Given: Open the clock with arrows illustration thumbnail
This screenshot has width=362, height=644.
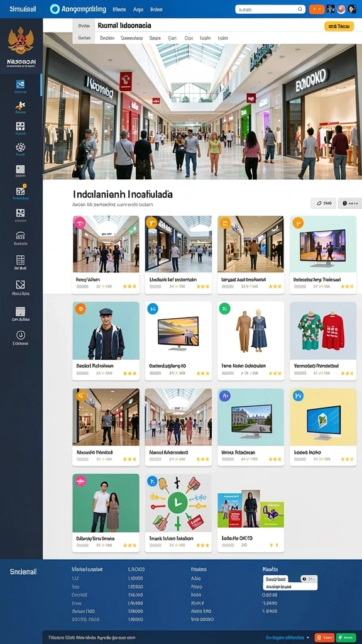Looking at the screenshot, I should tap(178, 503).
